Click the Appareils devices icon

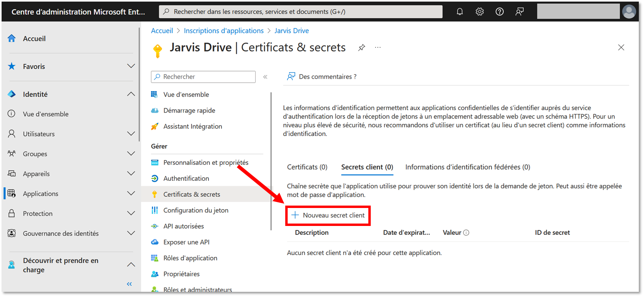12,174
